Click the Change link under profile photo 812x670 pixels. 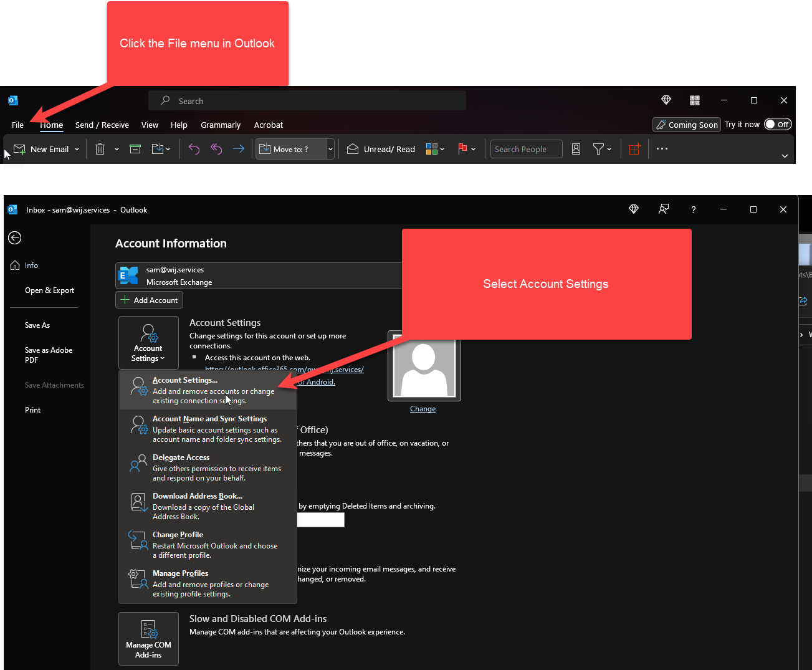click(423, 409)
